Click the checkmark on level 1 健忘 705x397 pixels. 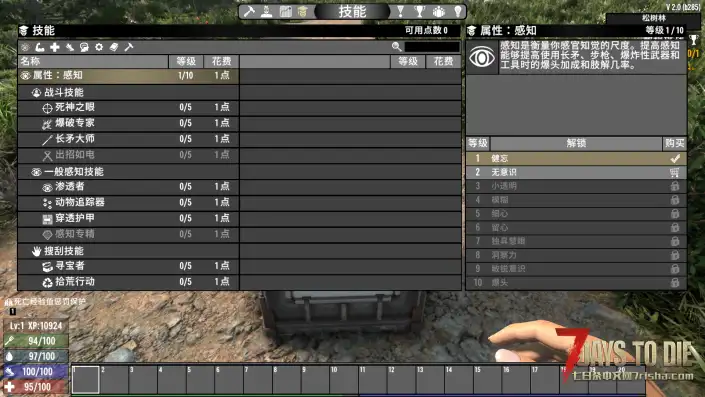coord(674,158)
